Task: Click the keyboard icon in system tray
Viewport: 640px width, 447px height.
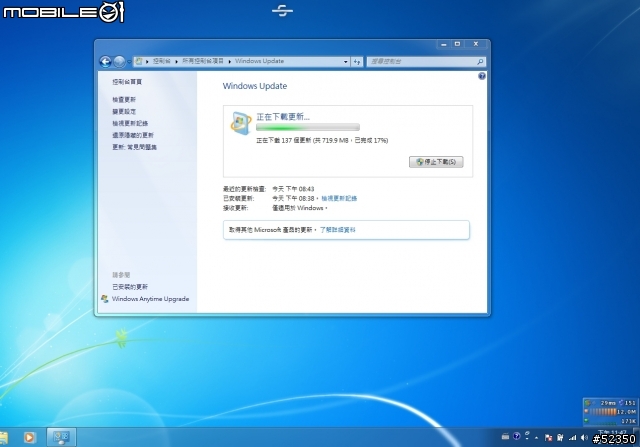Action: click(x=505, y=437)
